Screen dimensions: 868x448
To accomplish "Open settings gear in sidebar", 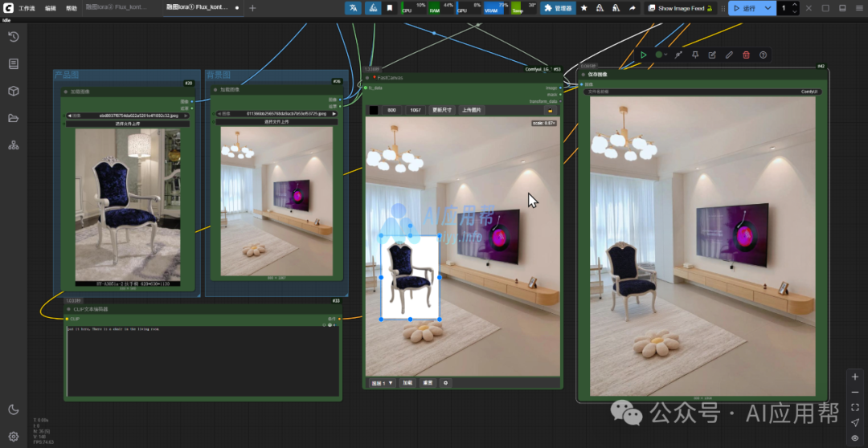I will pos(14,437).
